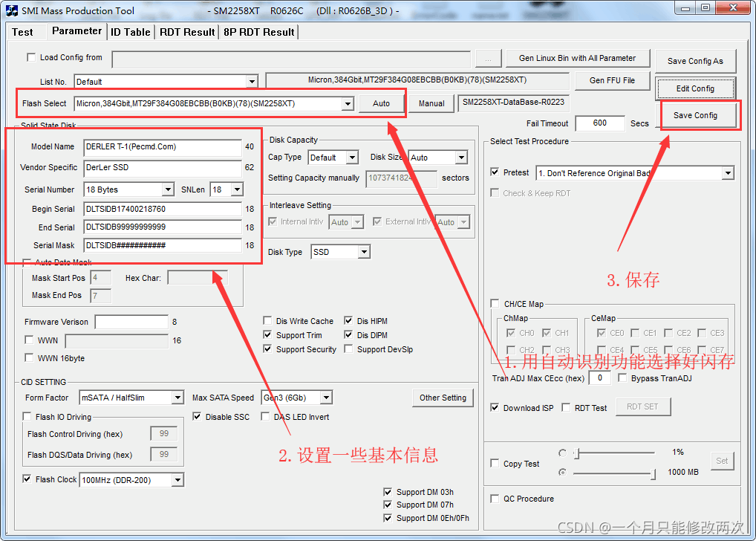Toggle the Download ISP checkbox
756x541 pixels.
tap(495, 408)
